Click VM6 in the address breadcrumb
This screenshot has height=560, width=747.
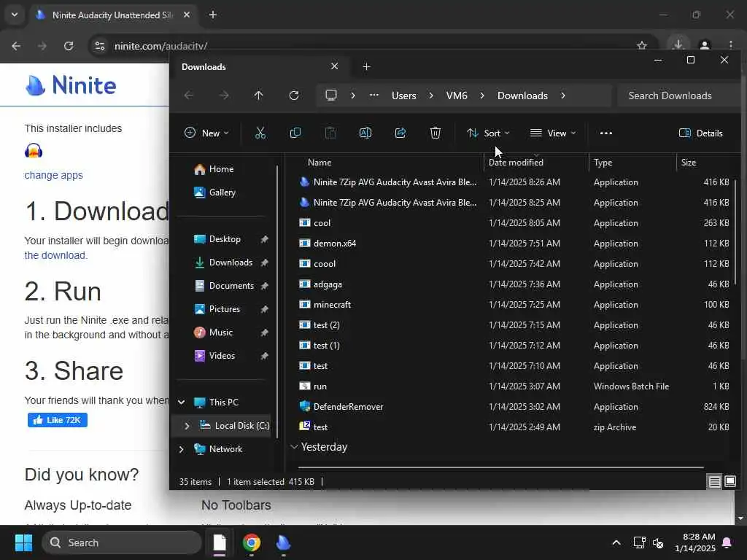(457, 96)
